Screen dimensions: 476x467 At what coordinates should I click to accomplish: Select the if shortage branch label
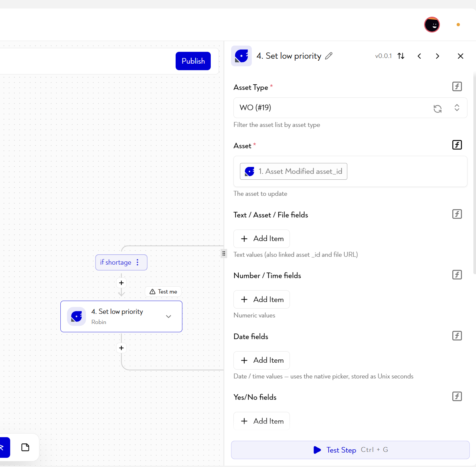pos(116,262)
